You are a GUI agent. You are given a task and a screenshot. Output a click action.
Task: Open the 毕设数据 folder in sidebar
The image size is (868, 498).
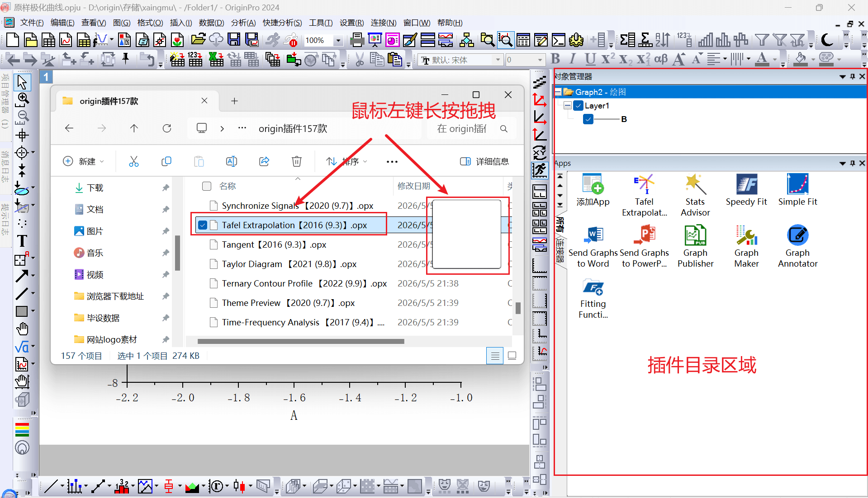[x=103, y=318]
